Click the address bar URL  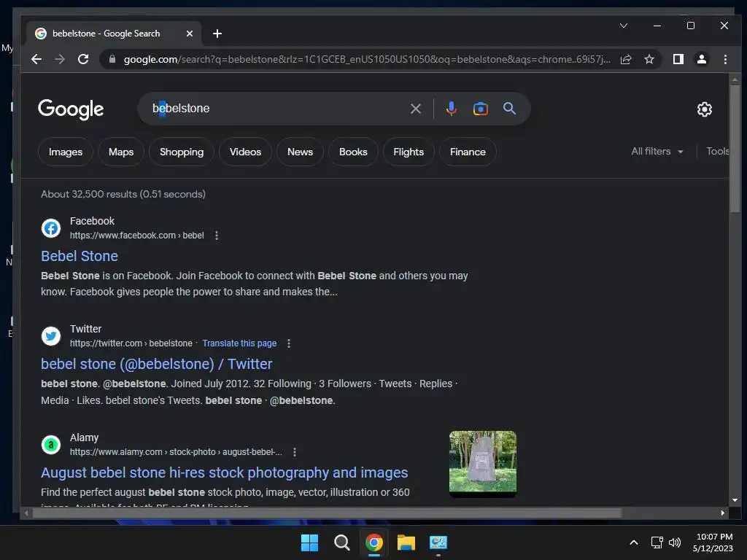click(367, 59)
